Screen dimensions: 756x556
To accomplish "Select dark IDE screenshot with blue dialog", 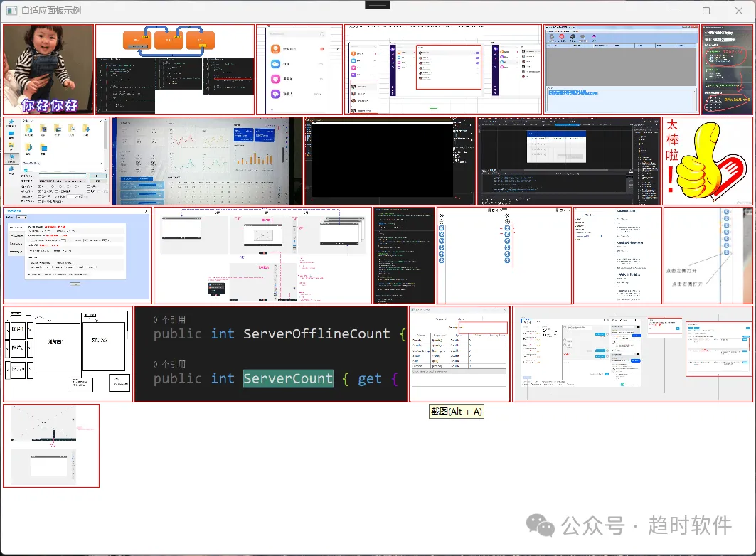I will [x=568, y=161].
